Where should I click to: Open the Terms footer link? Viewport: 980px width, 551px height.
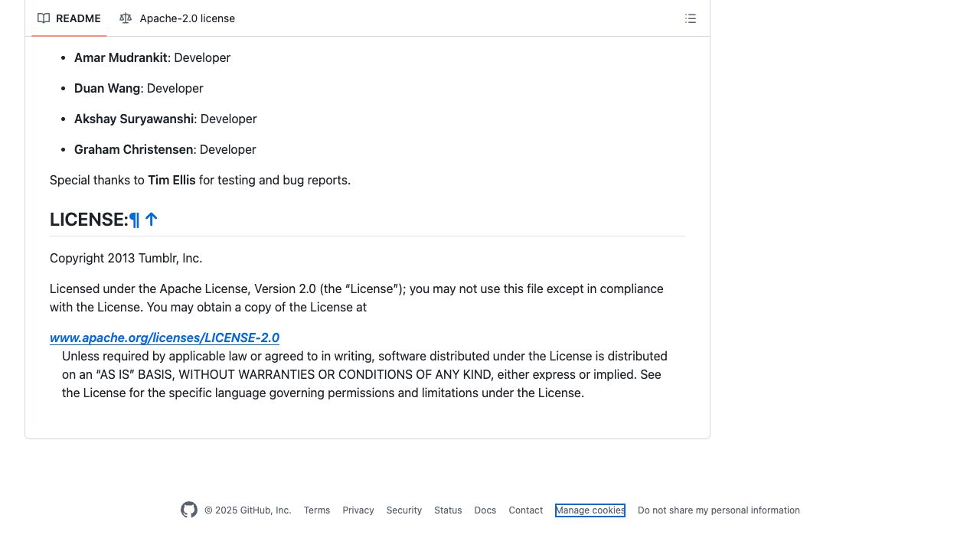(x=317, y=510)
